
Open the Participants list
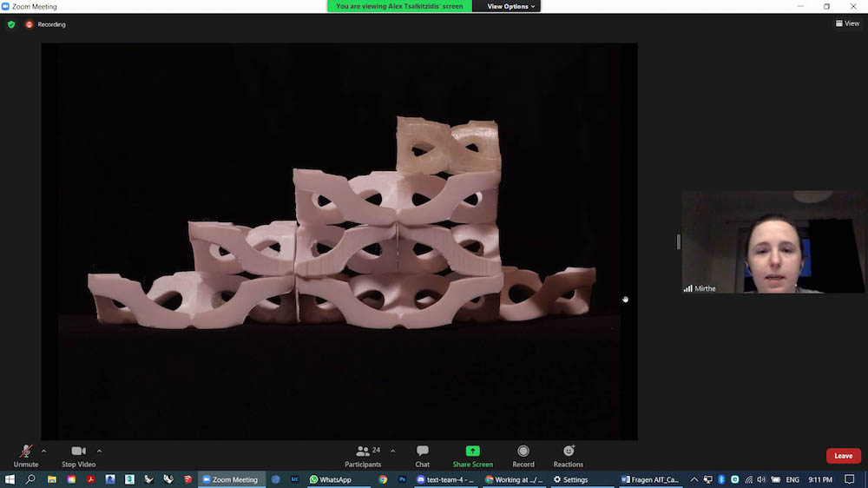[x=363, y=455]
